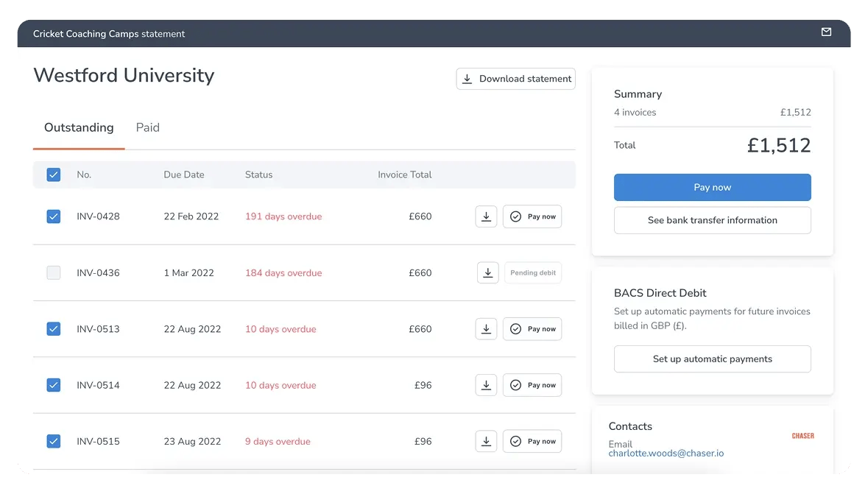Screen dimensions: 868x494
Task: Download invoice INV-0514 via its download icon
Action: tap(486, 385)
